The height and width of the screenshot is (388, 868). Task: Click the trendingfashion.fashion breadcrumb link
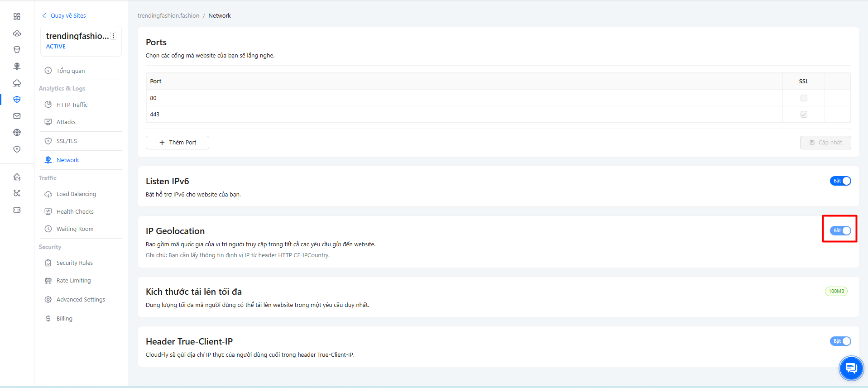coord(168,16)
